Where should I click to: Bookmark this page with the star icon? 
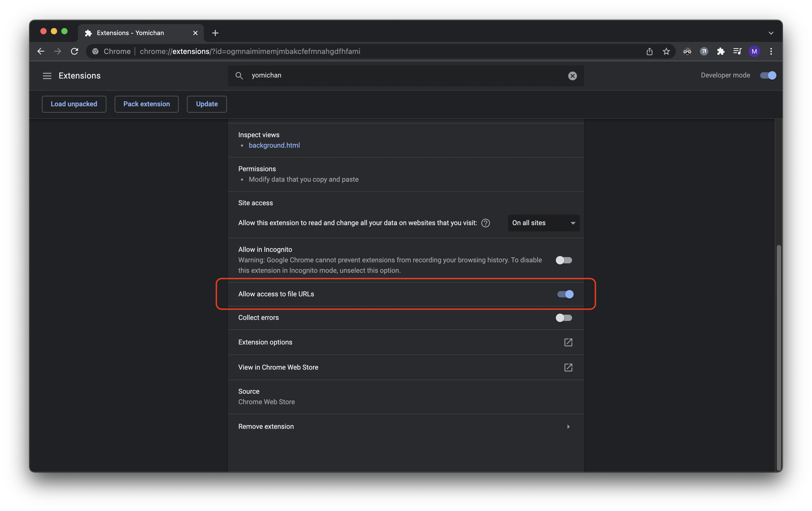click(x=666, y=51)
